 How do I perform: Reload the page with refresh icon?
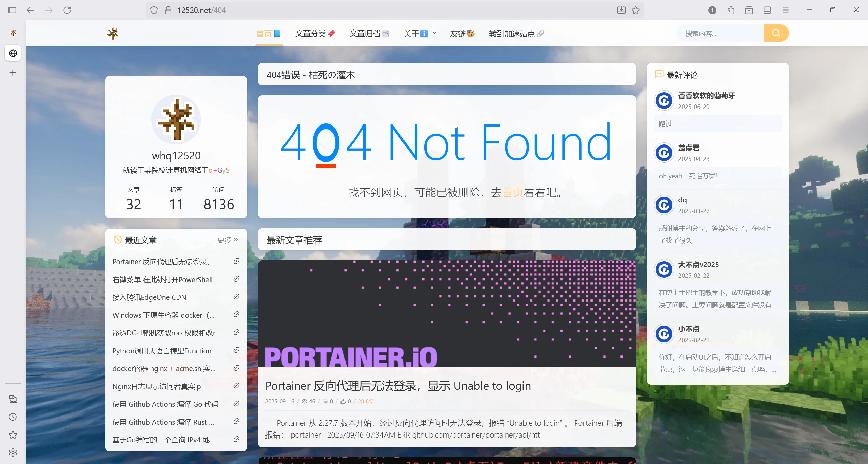pyautogui.click(x=67, y=10)
